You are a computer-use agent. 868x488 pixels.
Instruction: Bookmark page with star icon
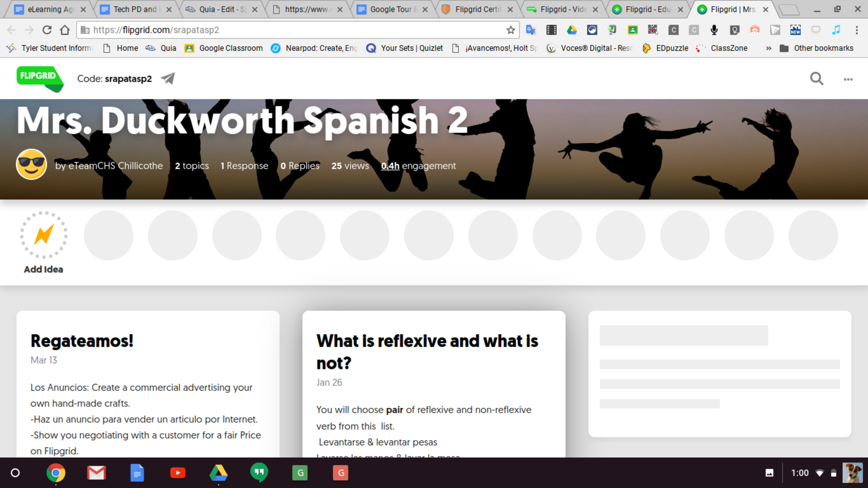pyautogui.click(x=511, y=30)
